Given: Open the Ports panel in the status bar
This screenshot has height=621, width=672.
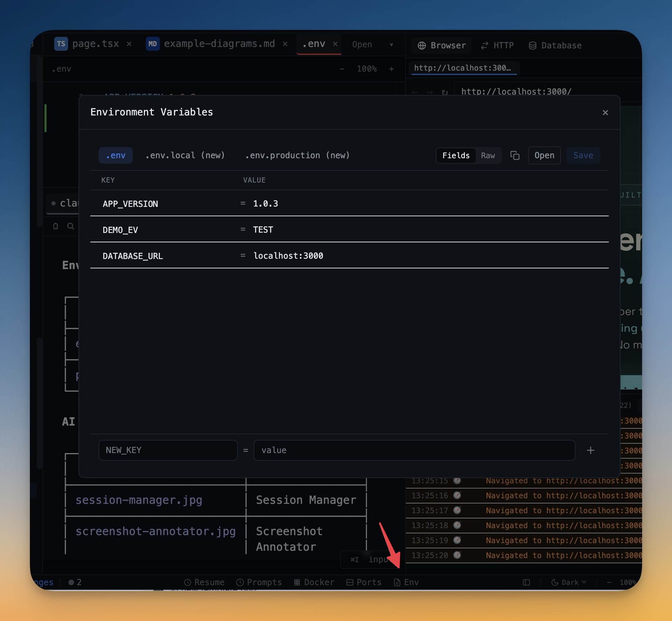Looking at the screenshot, I should 363,582.
